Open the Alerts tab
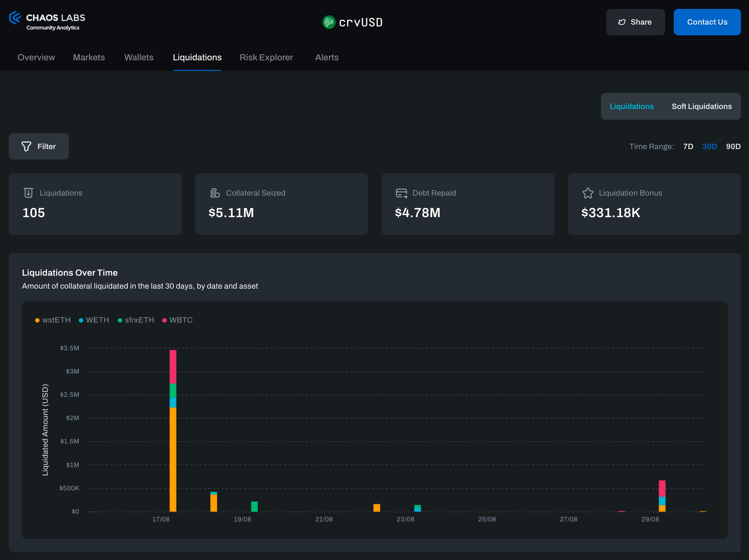This screenshot has width=749, height=560. coord(327,57)
